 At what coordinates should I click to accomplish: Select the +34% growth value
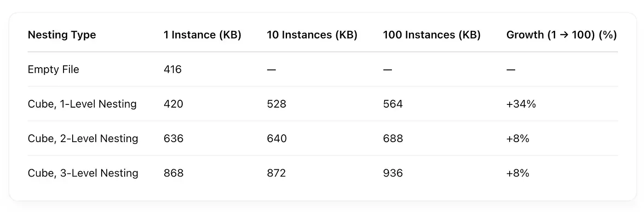(521, 104)
